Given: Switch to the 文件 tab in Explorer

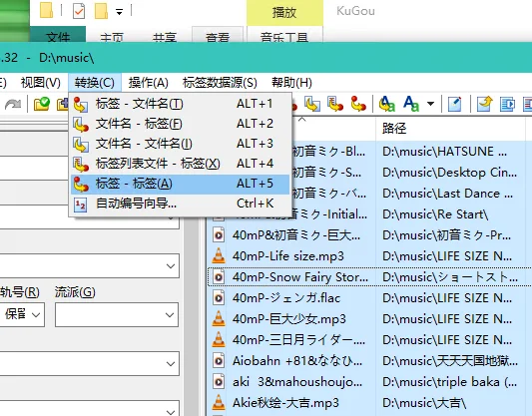Looking at the screenshot, I should click(x=58, y=35).
